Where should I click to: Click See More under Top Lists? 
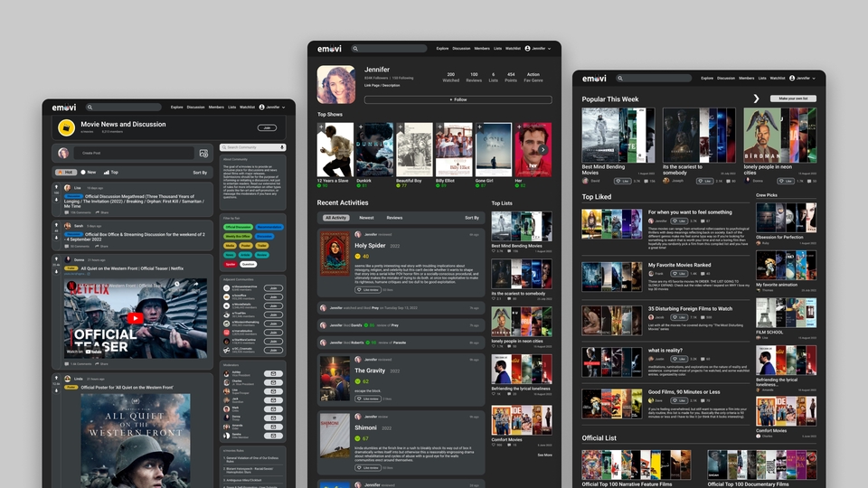click(544, 455)
